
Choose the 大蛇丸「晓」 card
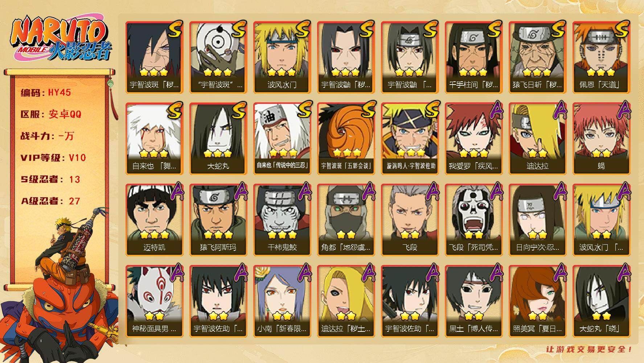click(x=601, y=301)
